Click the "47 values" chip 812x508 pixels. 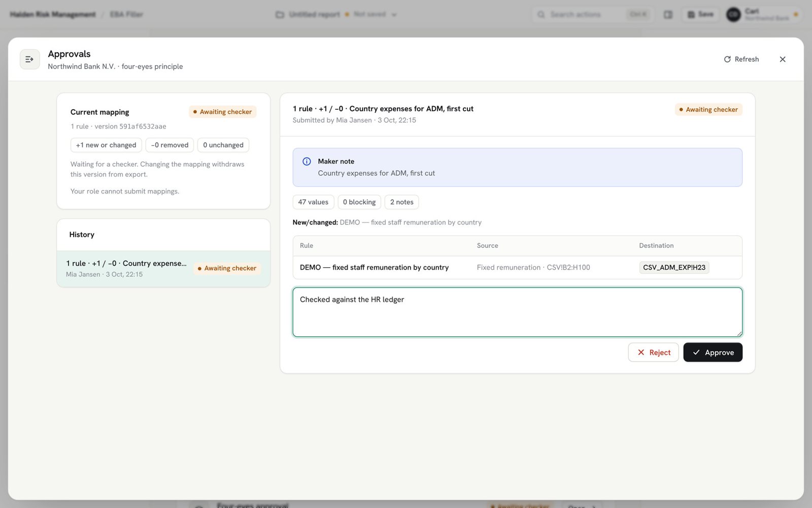point(313,202)
